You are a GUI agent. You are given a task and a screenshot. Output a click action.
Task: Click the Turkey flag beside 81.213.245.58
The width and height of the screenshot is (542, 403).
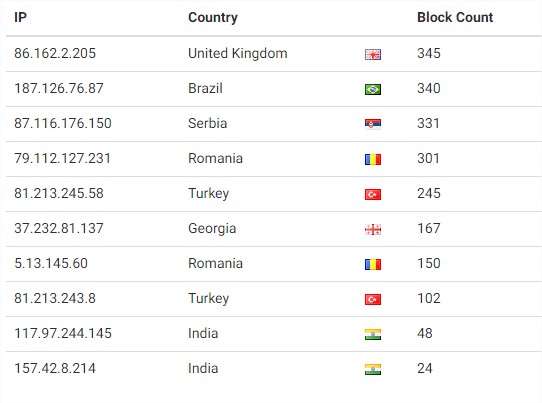(373, 195)
